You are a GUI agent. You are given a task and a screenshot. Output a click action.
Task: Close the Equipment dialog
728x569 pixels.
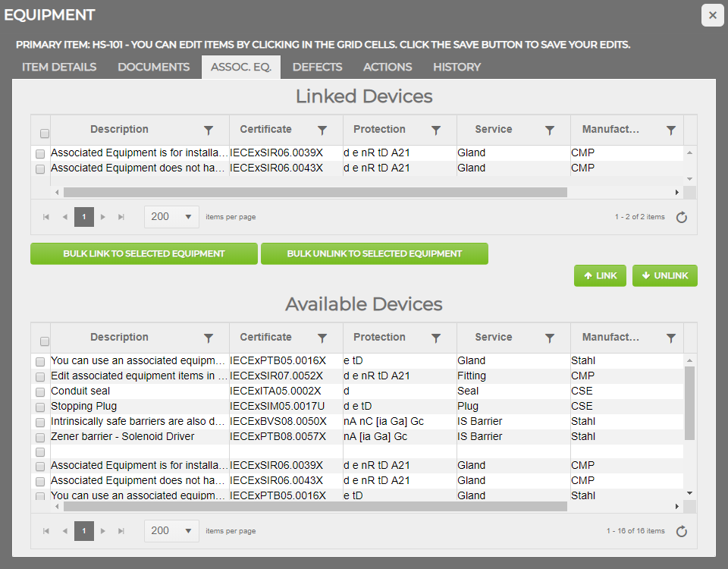(x=712, y=15)
